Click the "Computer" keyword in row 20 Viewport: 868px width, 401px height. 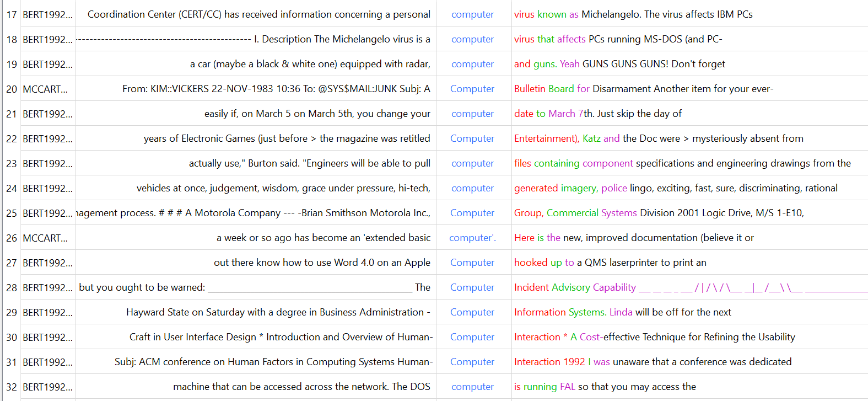coord(472,89)
